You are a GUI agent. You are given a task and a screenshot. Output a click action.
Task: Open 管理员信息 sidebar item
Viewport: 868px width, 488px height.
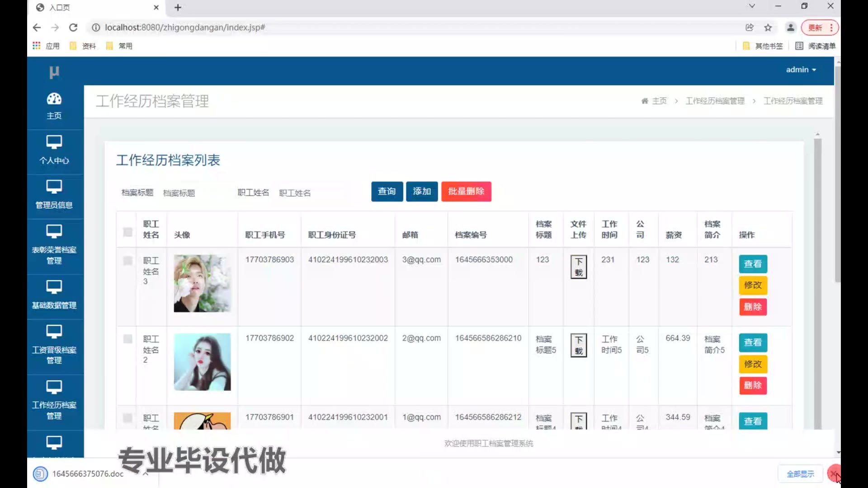click(54, 195)
